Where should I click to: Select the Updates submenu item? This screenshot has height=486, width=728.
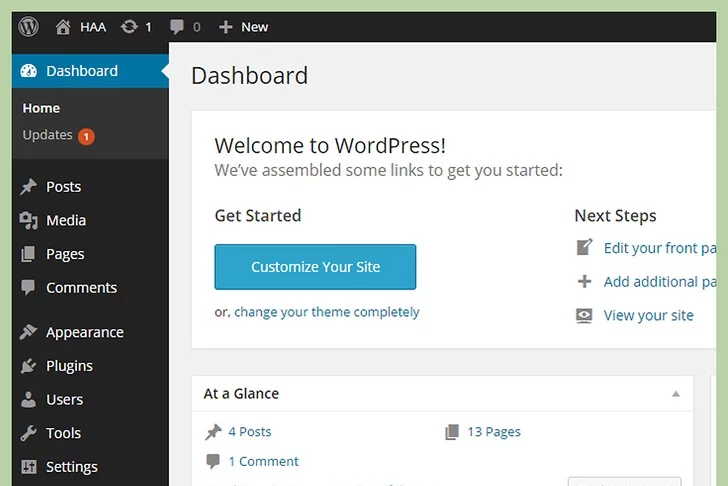(48, 135)
